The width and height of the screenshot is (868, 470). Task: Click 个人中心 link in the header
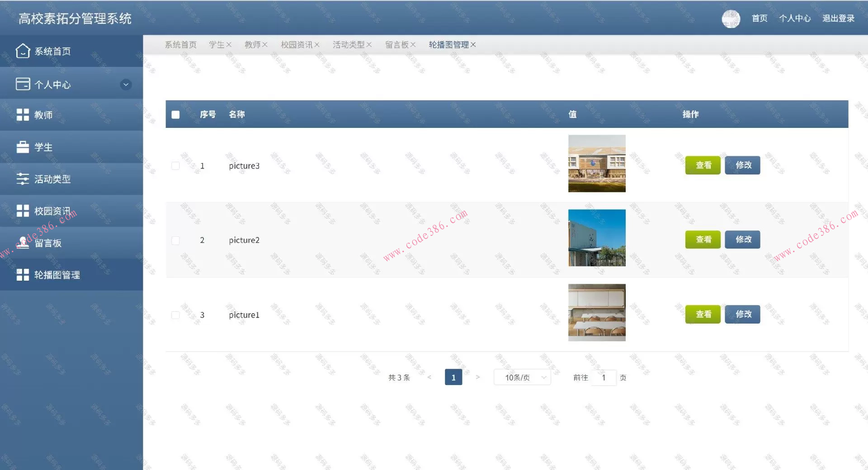pos(795,19)
